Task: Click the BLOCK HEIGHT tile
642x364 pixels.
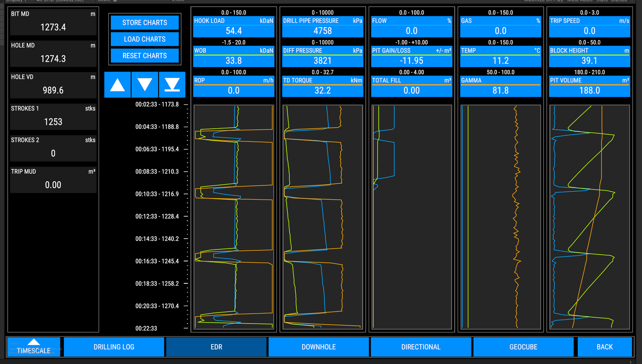Action: tap(589, 56)
